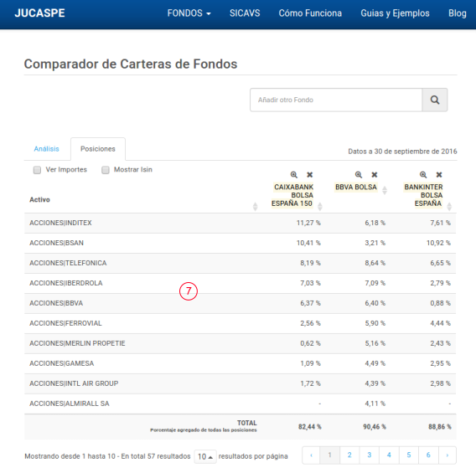Sort by BANKINTER BOLSA ESPAÑA arrows
Viewport: 476px width, 473px height.
point(449,207)
